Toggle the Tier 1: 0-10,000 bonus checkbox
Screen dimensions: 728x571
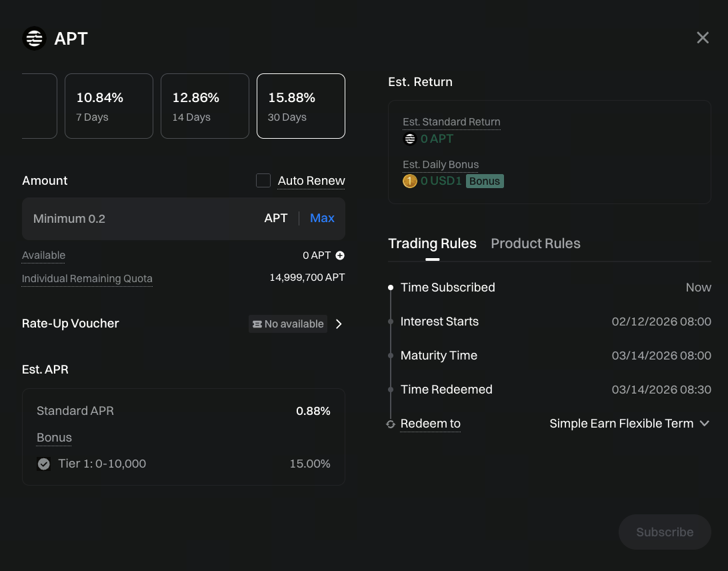44,464
